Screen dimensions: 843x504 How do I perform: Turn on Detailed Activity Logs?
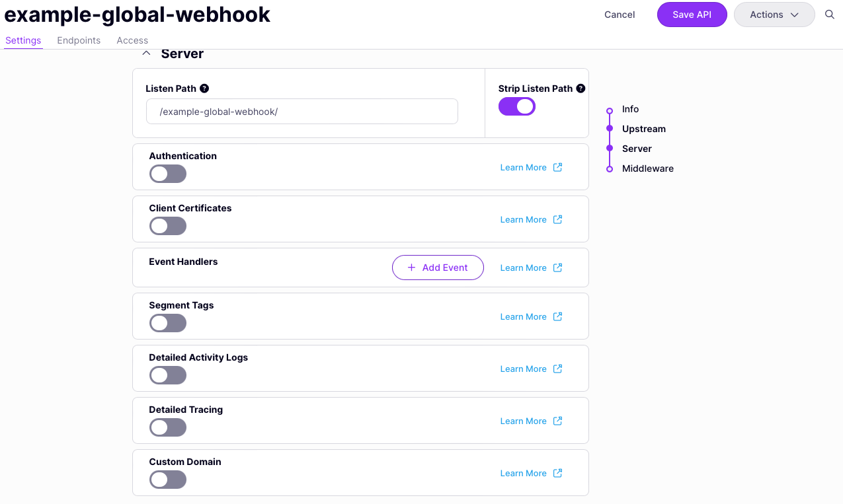[x=167, y=375]
